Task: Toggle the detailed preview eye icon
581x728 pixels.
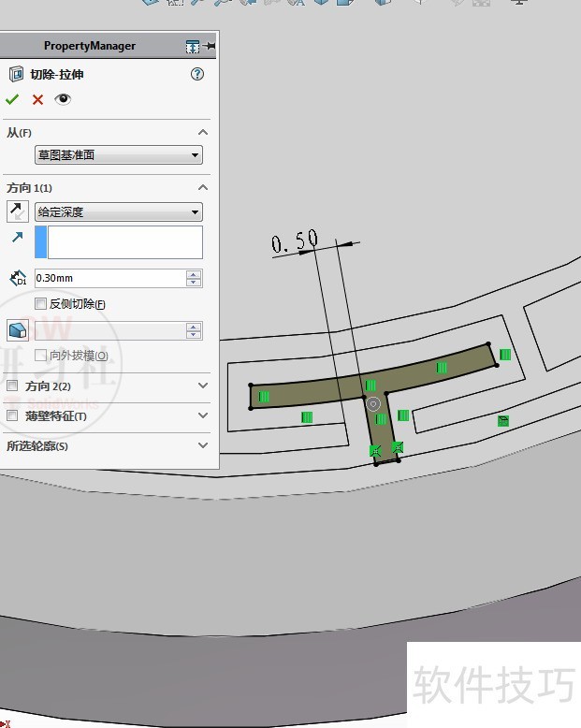Action: click(63, 99)
